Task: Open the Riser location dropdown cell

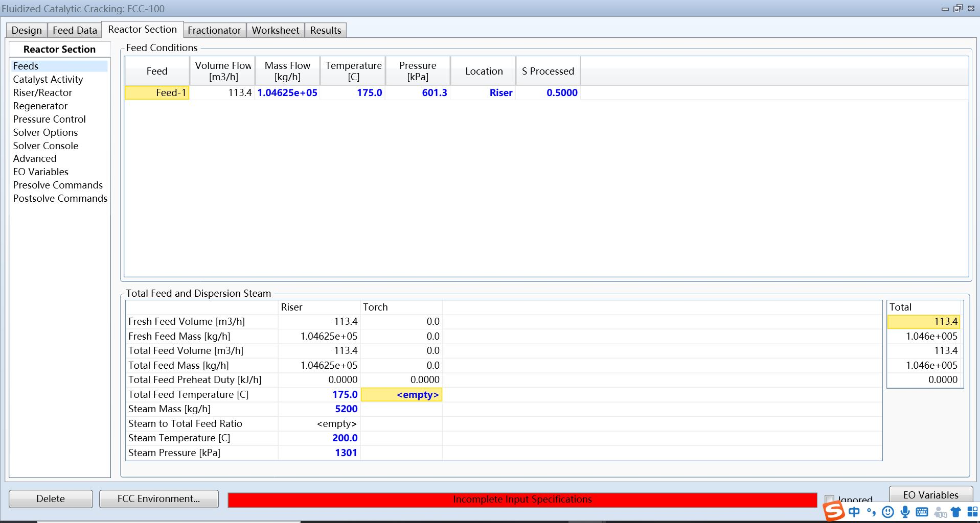Action: (x=483, y=92)
